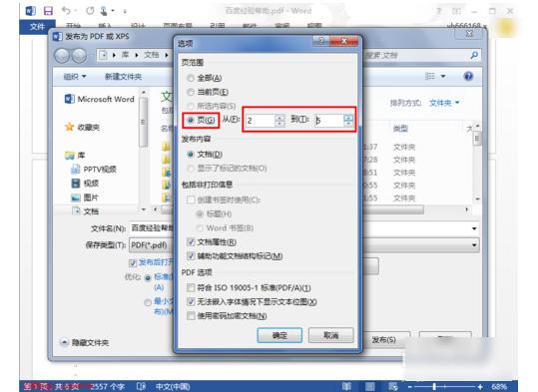This screenshot has width=538, height=392.
Task: Open the 文件 tab in Word
Action: (37, 26)
